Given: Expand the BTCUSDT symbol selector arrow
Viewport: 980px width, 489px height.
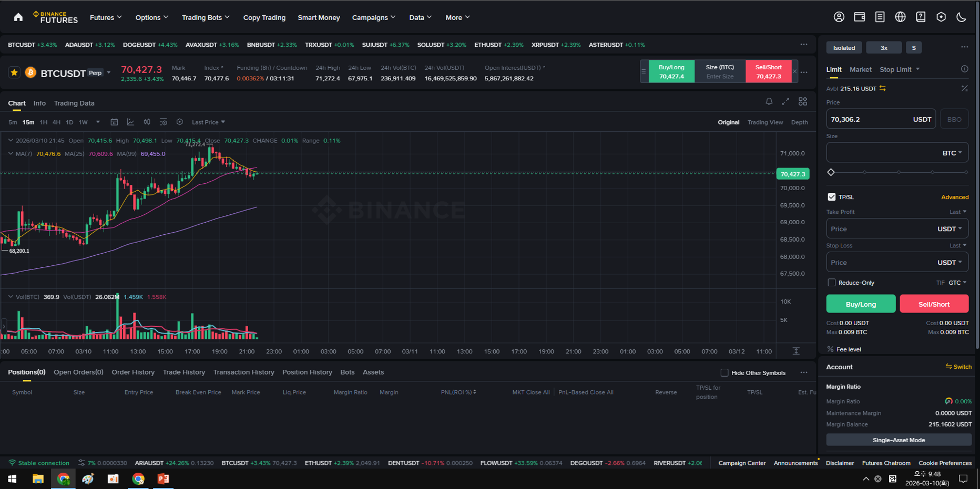Looking at the screenshot, I should (x=109, y=72).
